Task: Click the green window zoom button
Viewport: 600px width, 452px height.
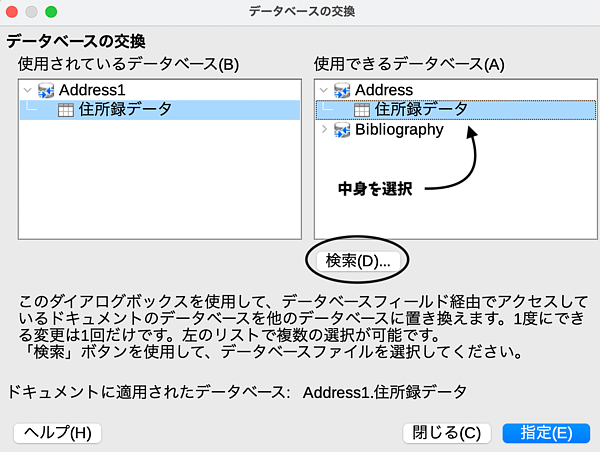Action: 51,12
